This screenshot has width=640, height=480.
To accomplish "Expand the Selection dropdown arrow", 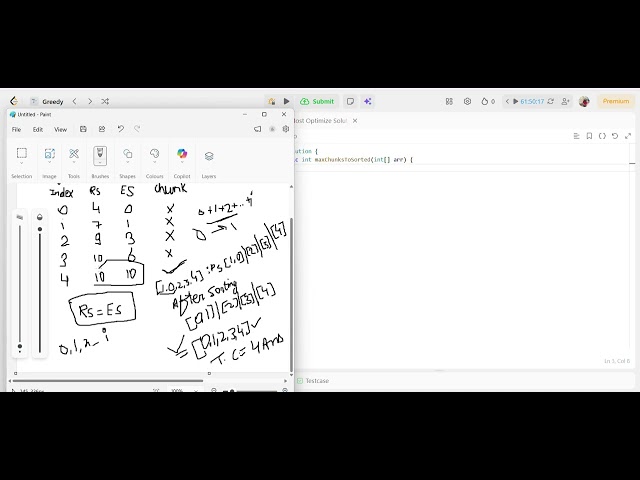I will tap(22, 163).
